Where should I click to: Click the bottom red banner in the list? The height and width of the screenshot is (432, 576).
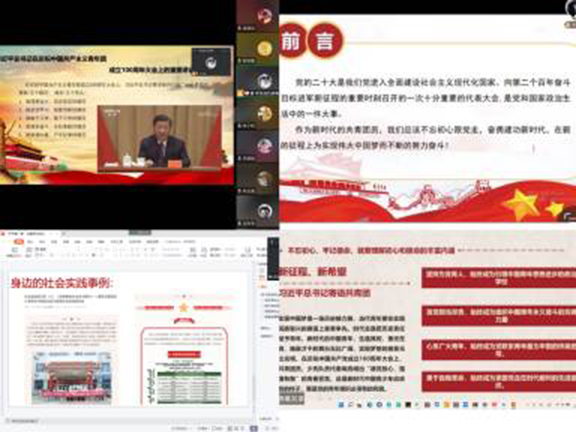point(498,381)
